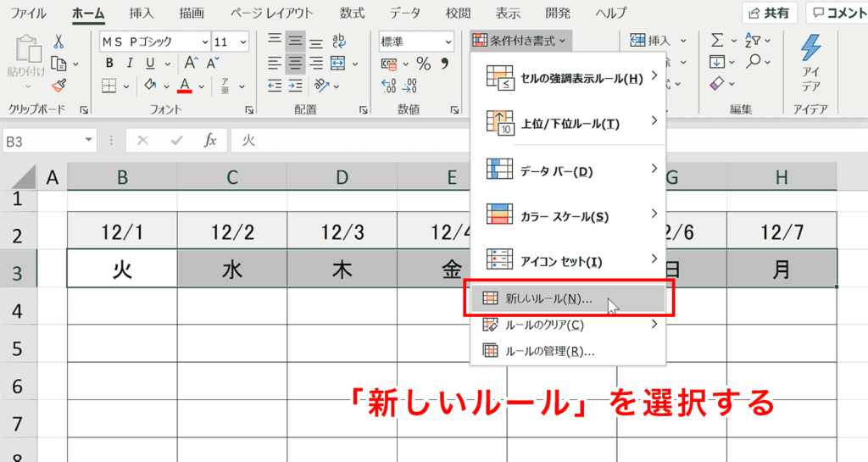868x462 pixels.
Task: Toggle left horizontal alignment
Action: click(275, 64)
